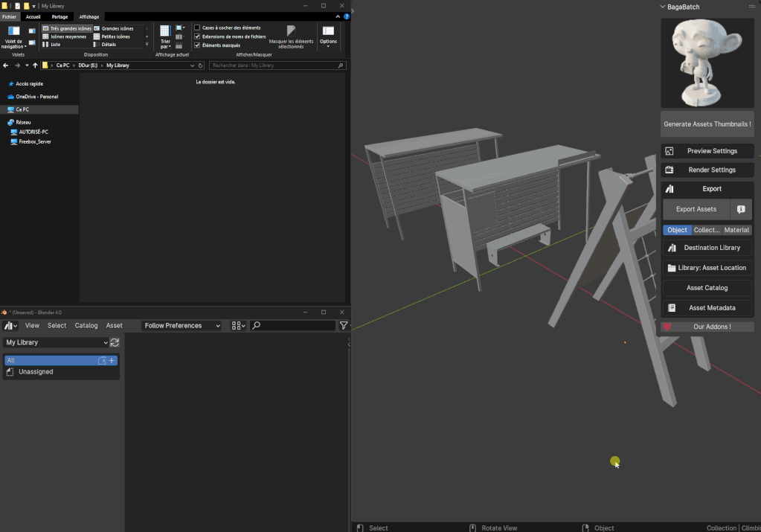Collapse the Explorer ribbon chevron
Image resolution: width=761 pixels, height=532 pixels.
(x=338, y=16)
